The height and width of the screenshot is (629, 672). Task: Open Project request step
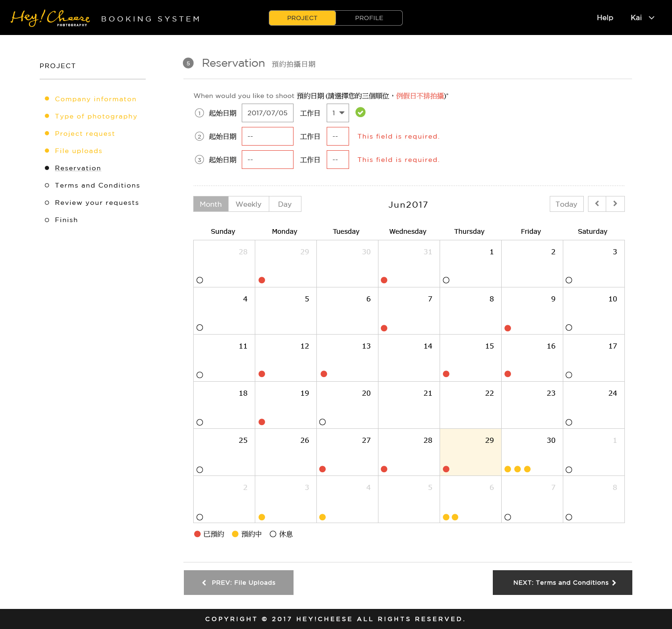85,133
